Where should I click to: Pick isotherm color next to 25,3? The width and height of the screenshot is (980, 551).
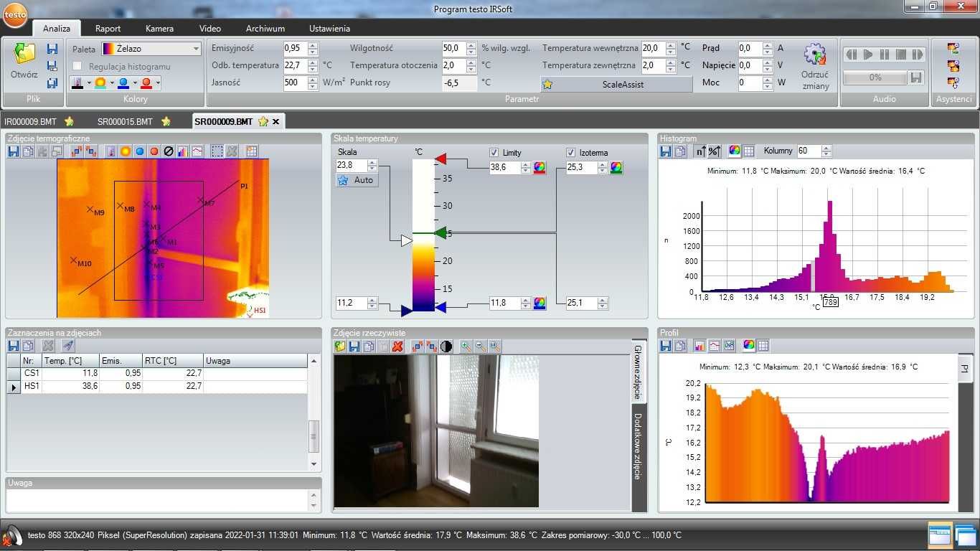(616, 167)
